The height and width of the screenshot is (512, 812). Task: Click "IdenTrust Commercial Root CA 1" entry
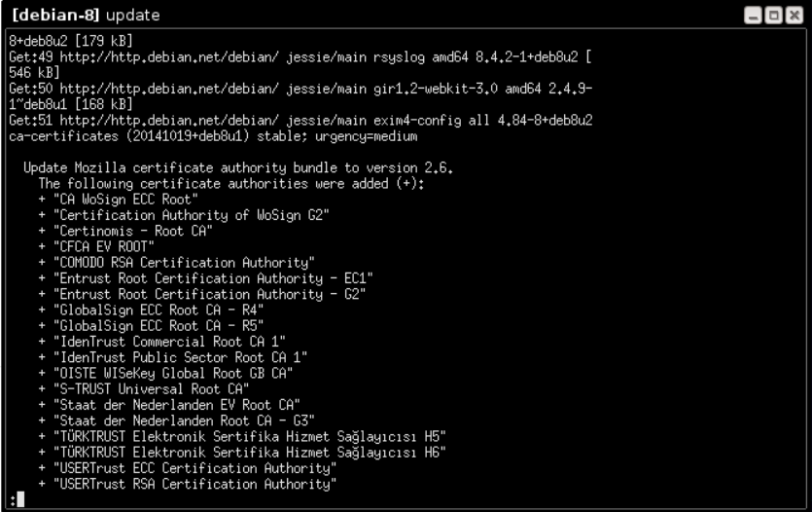point(169,342)
